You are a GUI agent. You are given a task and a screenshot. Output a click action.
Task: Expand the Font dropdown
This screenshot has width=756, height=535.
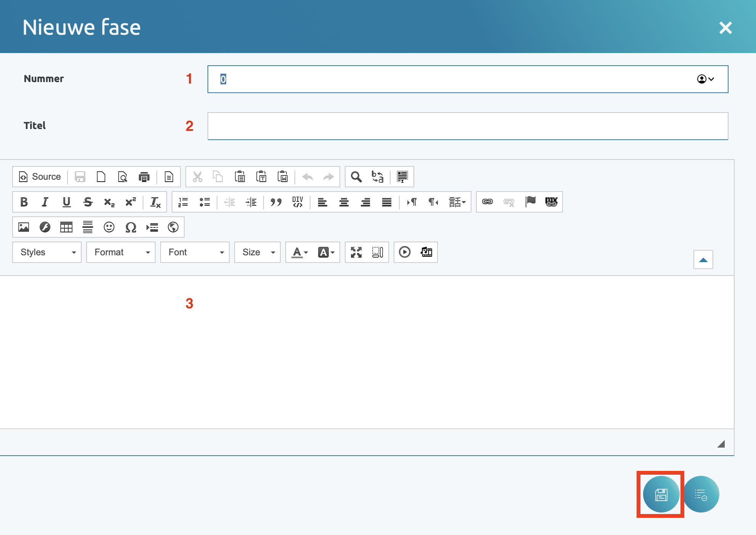coord(195,252)
